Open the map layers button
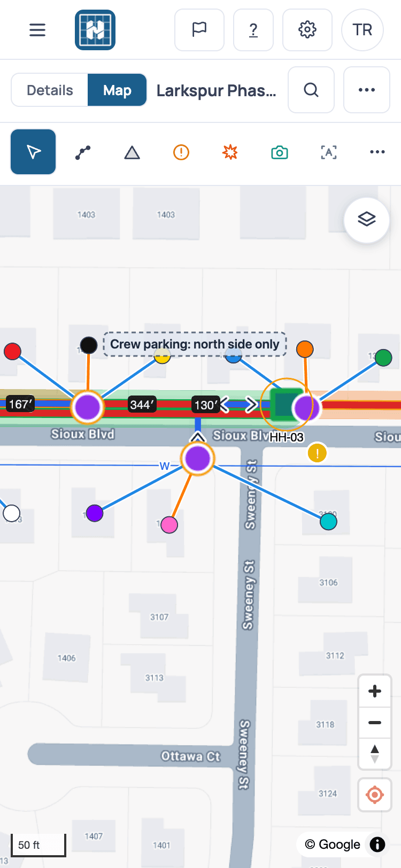The height and width of the screenshot is (868, 401). (367, 220)
